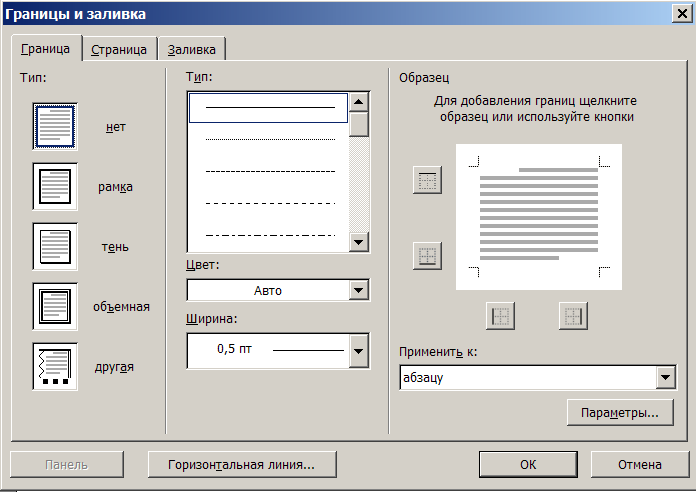Choose the solid line style

[x=269, y=107]
